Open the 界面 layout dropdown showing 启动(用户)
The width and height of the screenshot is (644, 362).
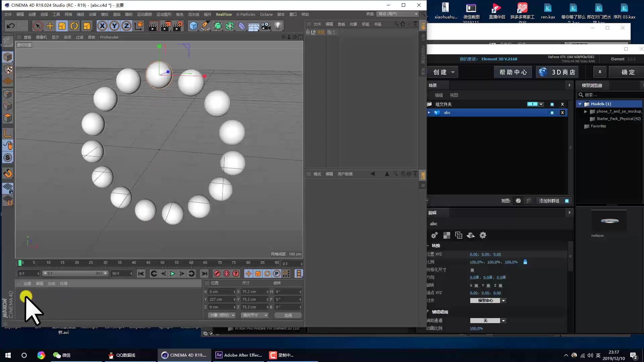coord(397,14)
